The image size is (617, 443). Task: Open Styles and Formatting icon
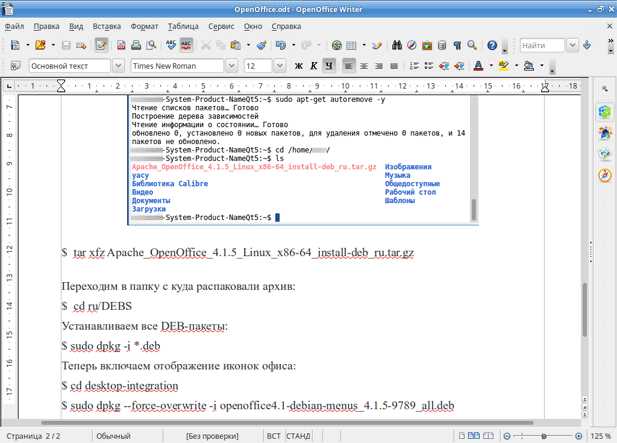tap(15, 66)
